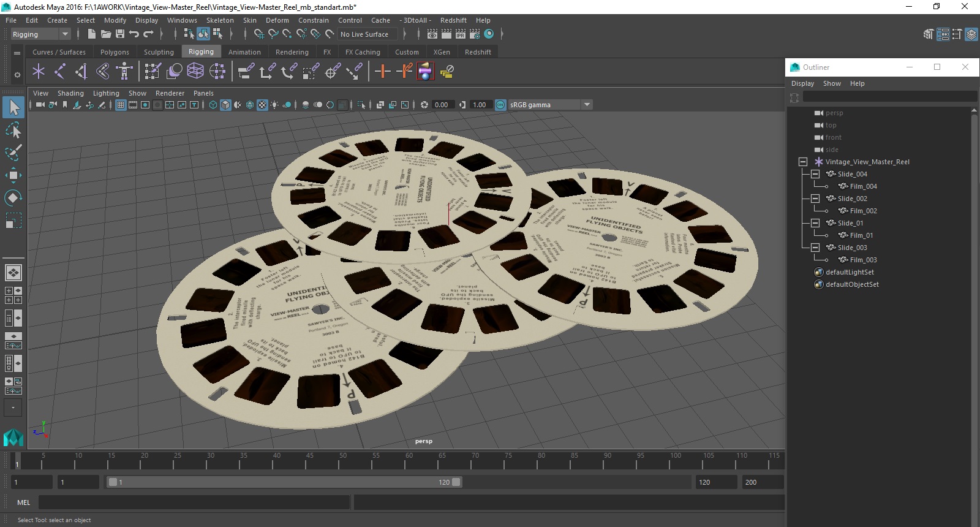Activate the Move tool
The width and height of the screenshot is (980, 527).
point(13,175)
